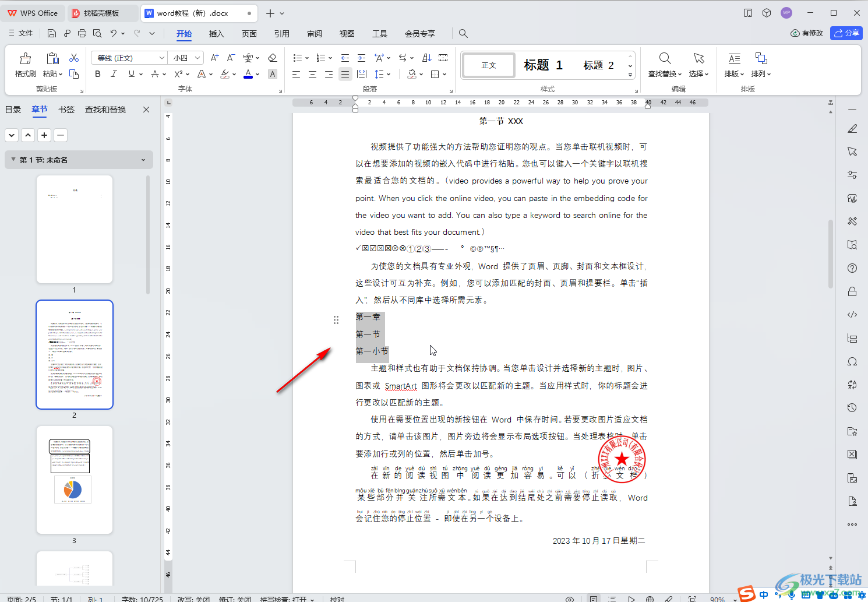Switch to the 插入 ribbon tab
This screenshot has height=602, width=868.
pyautogui.click(x=217, y=34)
